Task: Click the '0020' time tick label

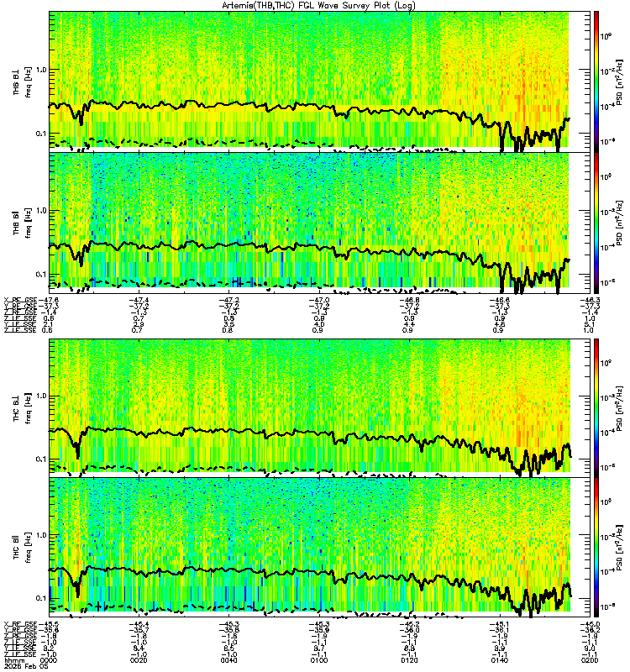Action: pyautogui.click(x=139, y=660)
